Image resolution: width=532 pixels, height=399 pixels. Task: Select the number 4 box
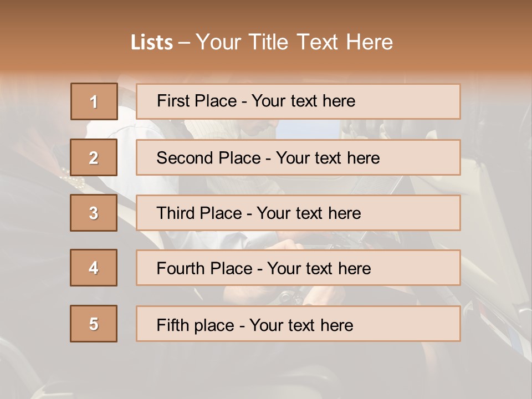pyautogui.click(x=94, y=268)
